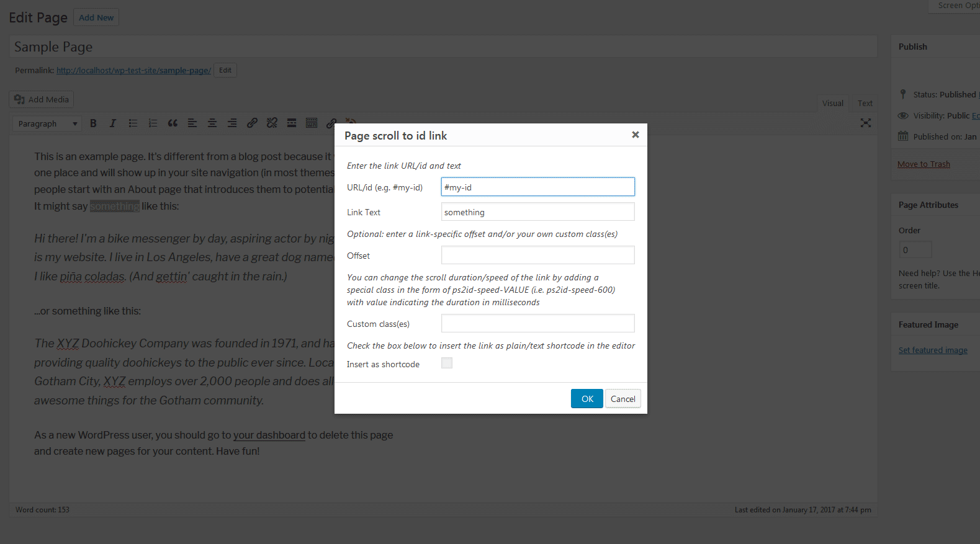Insert a blockquote using the quote icon
This screenshot has width=980, height=544.
point(173,123)
